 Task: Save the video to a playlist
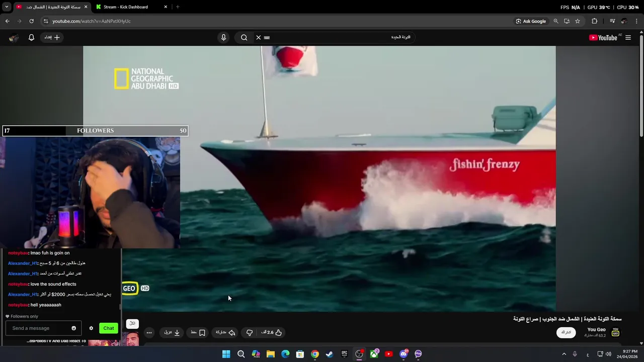(x=198, y=332)
